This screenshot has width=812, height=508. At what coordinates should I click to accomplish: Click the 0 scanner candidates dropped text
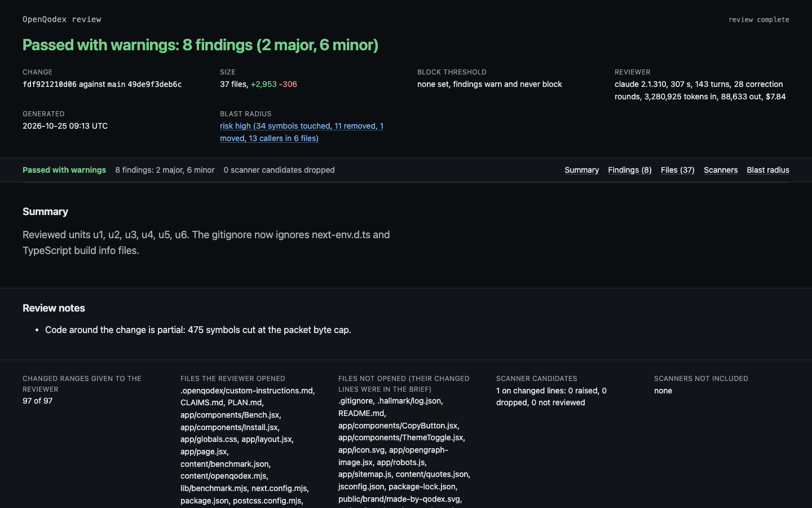[279, 170]
